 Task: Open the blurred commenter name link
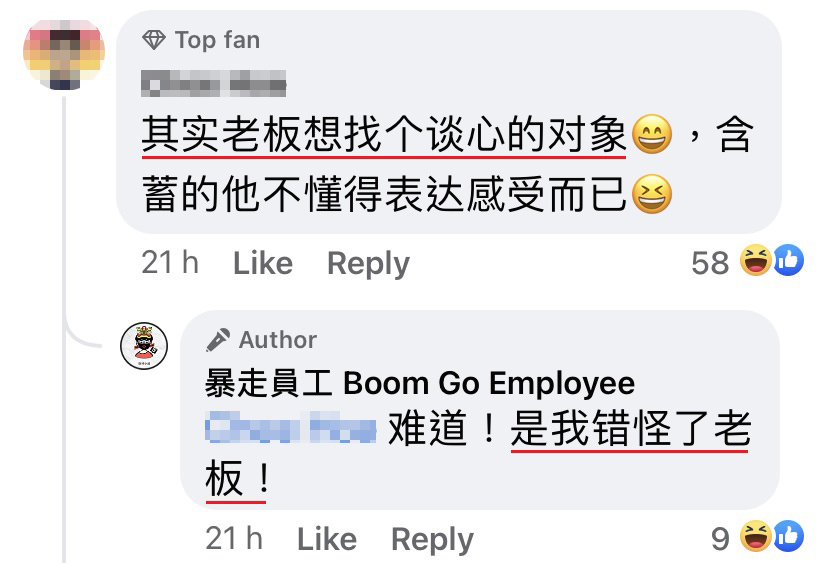click(x=213, y=84)
